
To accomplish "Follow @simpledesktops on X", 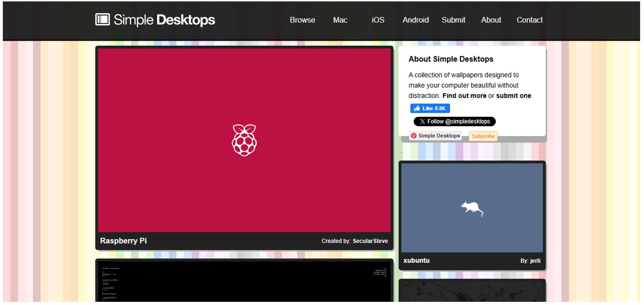I will pos(455,122).
